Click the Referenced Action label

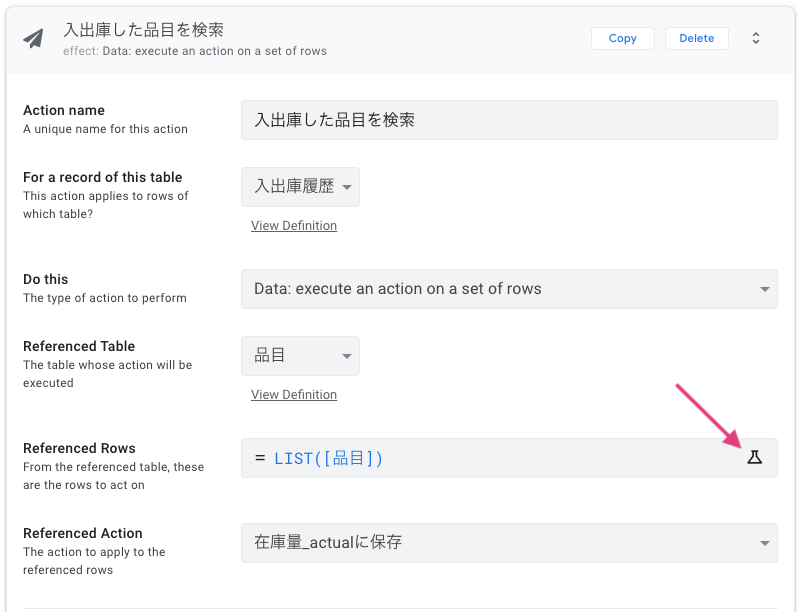83,533
